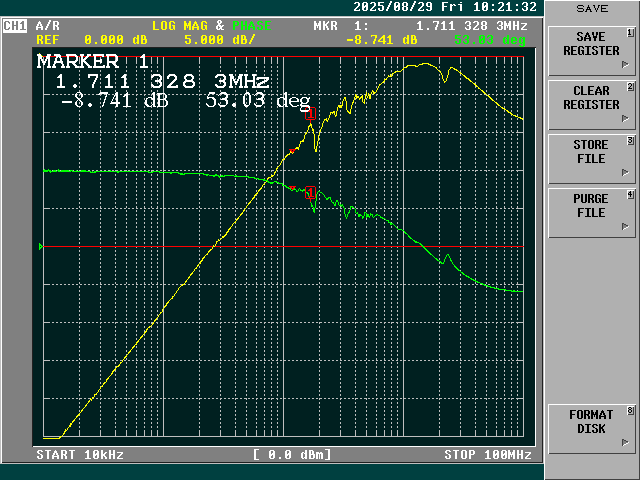Click the A/R input ratio label
This screenshot has width=640, height=480.
pos(47,26)
